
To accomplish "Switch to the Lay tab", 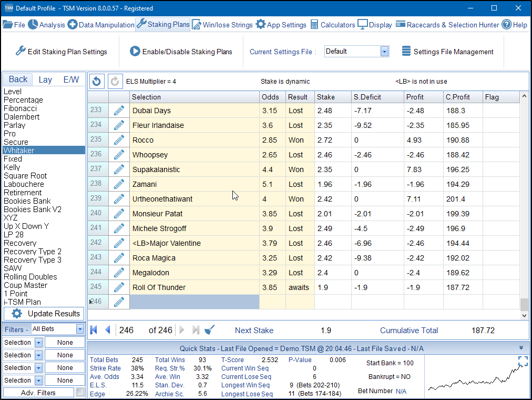I will 45,79.
